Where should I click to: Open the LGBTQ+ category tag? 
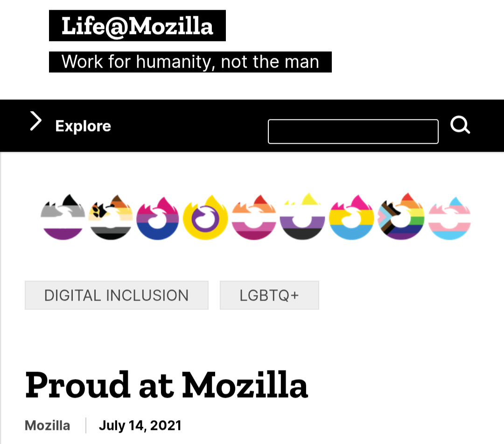point(269,295)
